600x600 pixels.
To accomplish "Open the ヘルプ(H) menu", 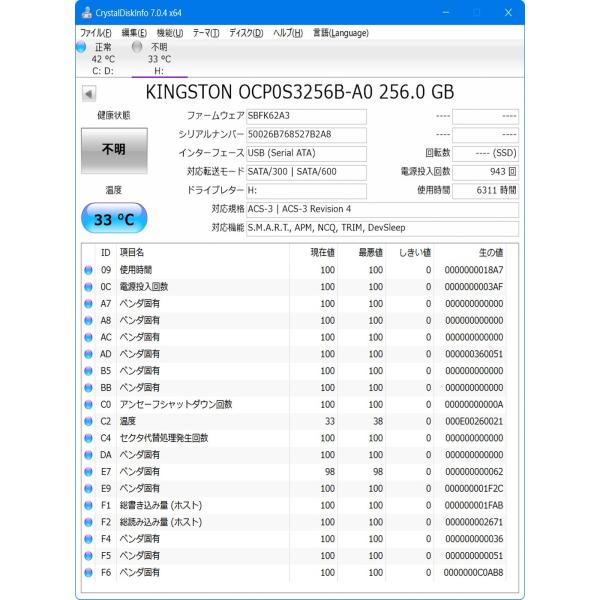I will (x=288, y=33).
